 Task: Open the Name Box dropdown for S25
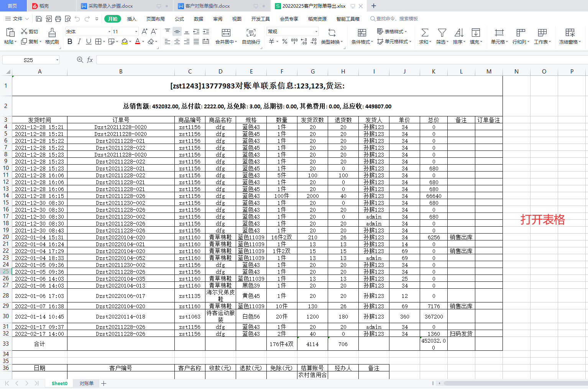(57, 60)
